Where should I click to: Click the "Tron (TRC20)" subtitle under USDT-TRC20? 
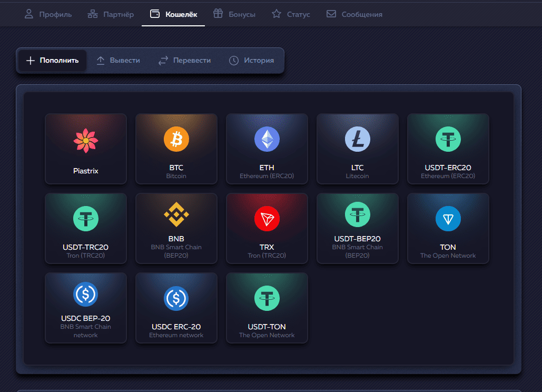tap(86, 256)
